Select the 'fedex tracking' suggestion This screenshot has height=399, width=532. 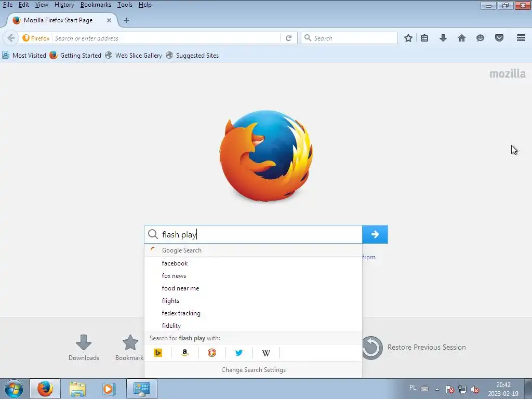[253, 313]
